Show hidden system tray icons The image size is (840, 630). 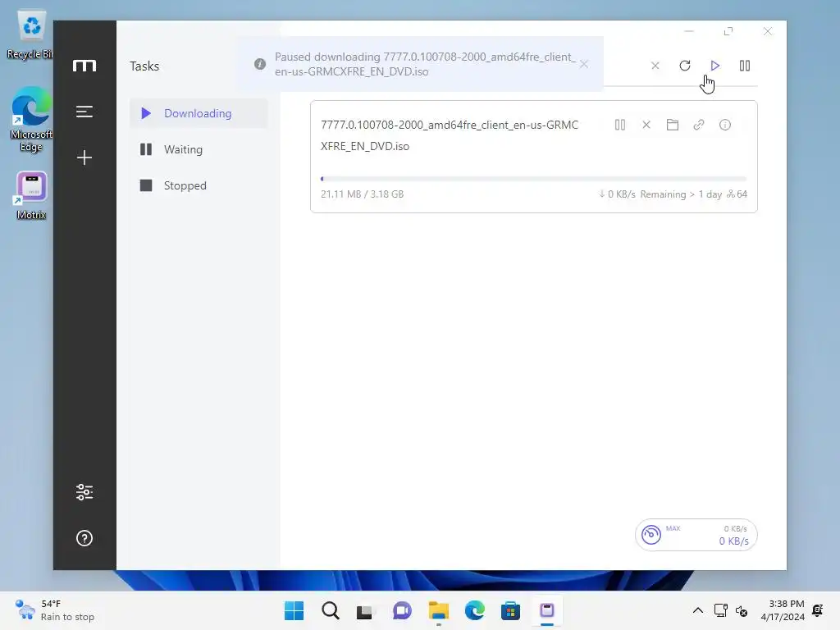click(697, 610)
